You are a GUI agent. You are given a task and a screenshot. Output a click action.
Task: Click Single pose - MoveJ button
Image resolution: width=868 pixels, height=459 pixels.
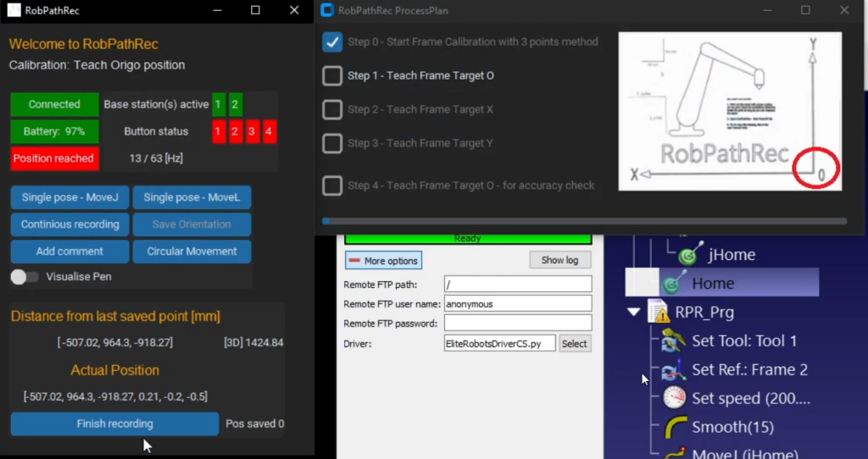tap(70, 197)
